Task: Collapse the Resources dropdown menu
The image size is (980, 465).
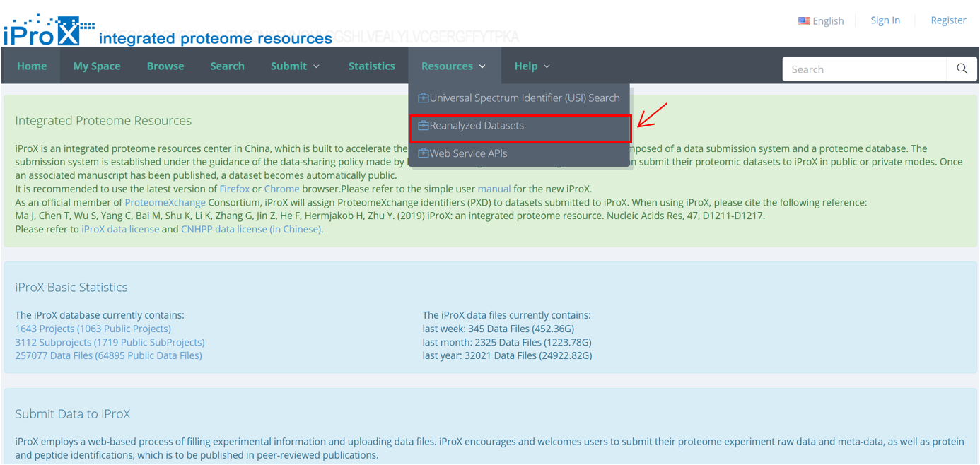Action: (x=454, y=66)
